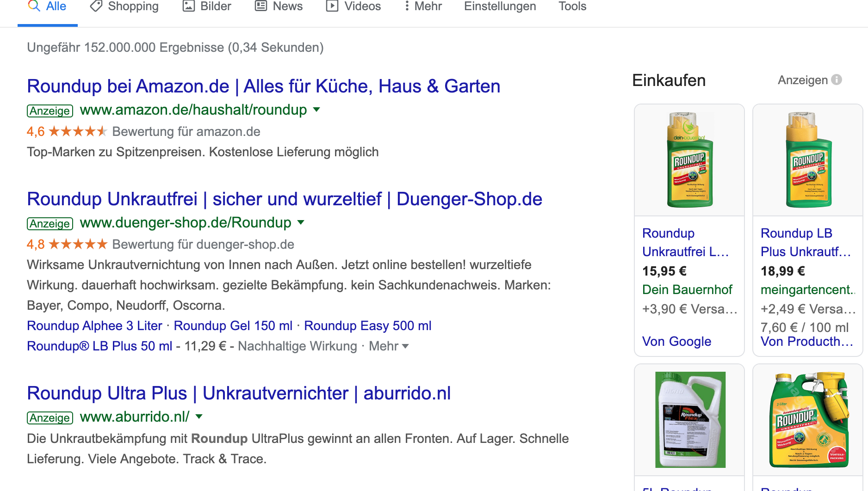Click the www.amazon.de/haushalt/roundup URL
The height and width of the screenshot is (491, 868).
[193, 110]
